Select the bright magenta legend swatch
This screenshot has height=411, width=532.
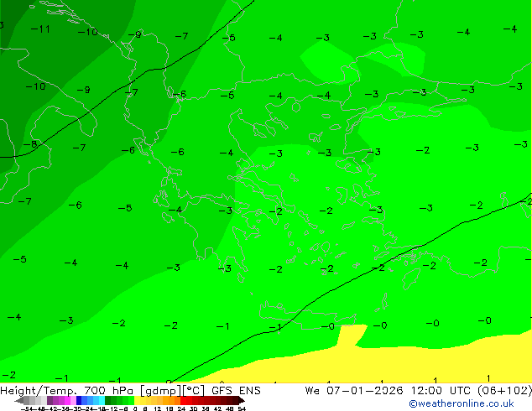coord(67,400)
